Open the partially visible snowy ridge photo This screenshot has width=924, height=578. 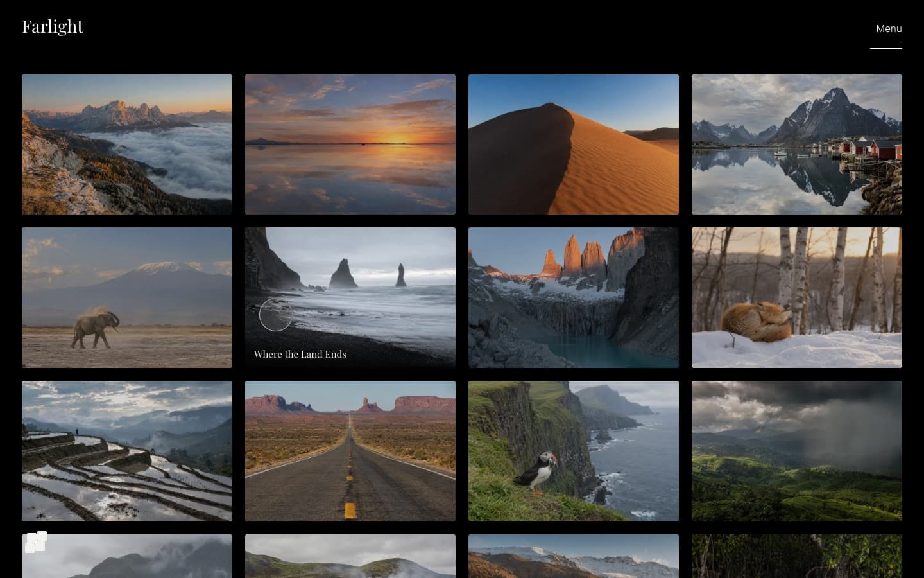574,556
